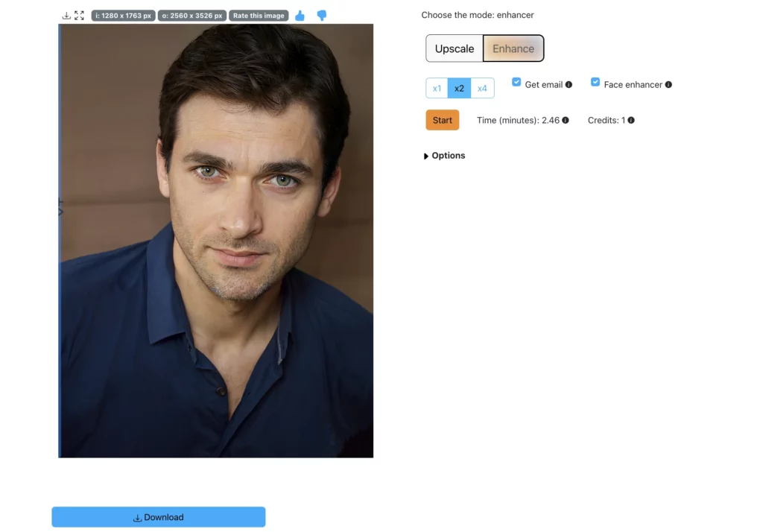763x532 pixels.
Task: Click the download icon above the image
Action: click(66, 15)
